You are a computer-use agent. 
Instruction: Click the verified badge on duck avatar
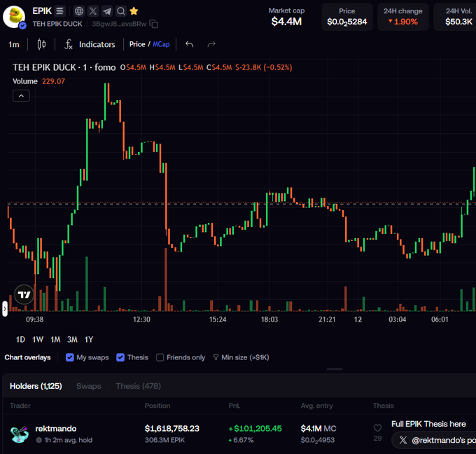click(22, 26)
